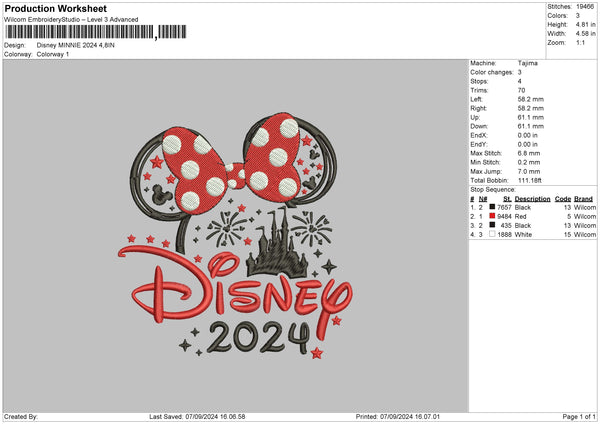Click the design name 'Disney MINNIE 2024 4,8IN'

(75, 45)
